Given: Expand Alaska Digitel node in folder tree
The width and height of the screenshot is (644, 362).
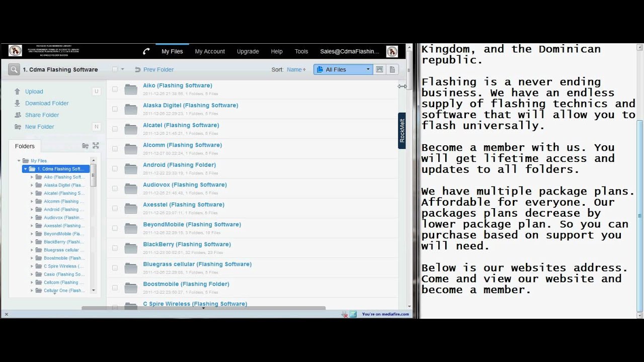Looking at the screenshot, I should [32, 185].
